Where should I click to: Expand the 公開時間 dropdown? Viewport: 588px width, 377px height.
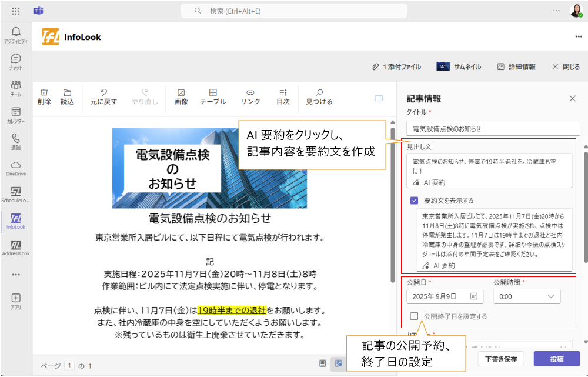[526, 297]
